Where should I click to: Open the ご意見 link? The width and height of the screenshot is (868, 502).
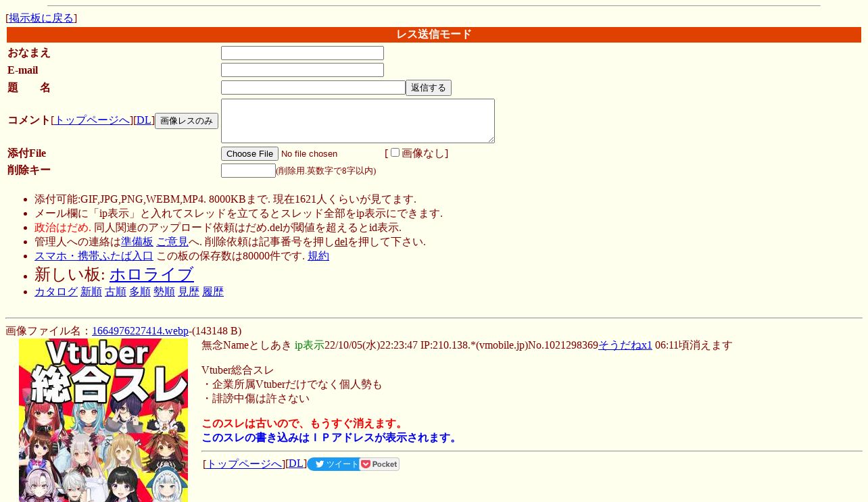pyautogui.click(x=172, y=242)
